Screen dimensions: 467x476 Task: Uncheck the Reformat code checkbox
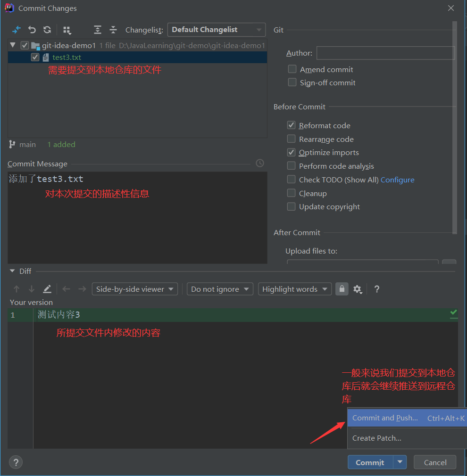292,125
